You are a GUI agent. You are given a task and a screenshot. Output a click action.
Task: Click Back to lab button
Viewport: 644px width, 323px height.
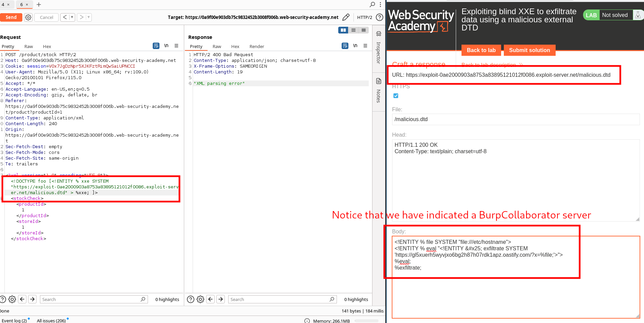(x=481, y=50)
